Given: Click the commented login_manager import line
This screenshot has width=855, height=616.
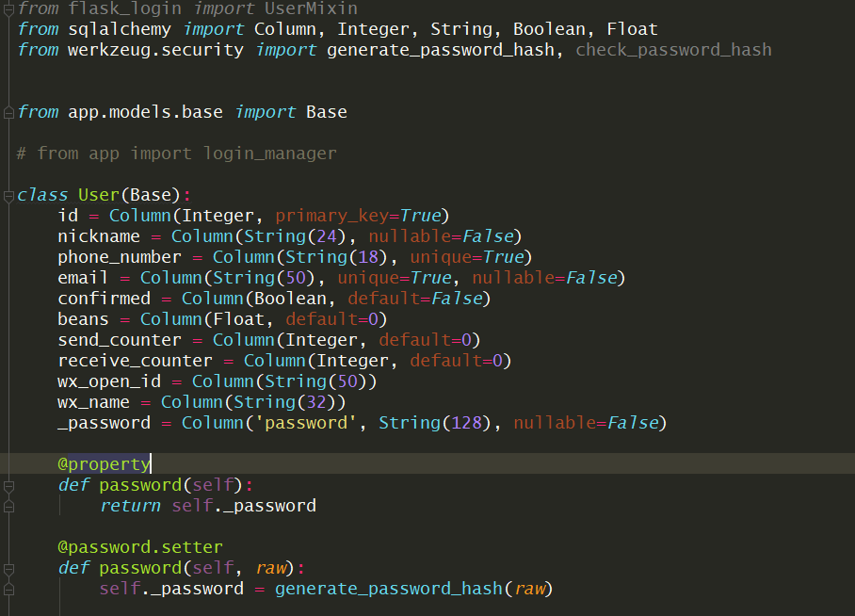Looking at the screenshot, I should click(x=186, y=154).
